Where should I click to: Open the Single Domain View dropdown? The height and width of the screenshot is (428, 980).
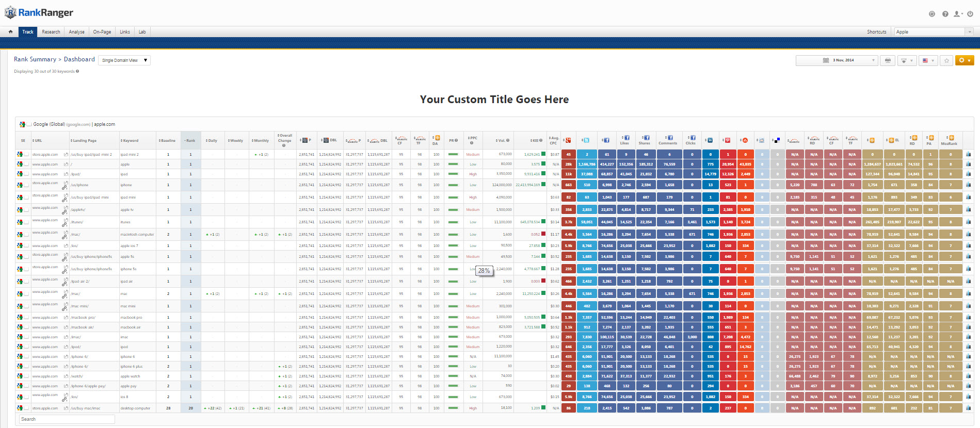pos(124,60)
